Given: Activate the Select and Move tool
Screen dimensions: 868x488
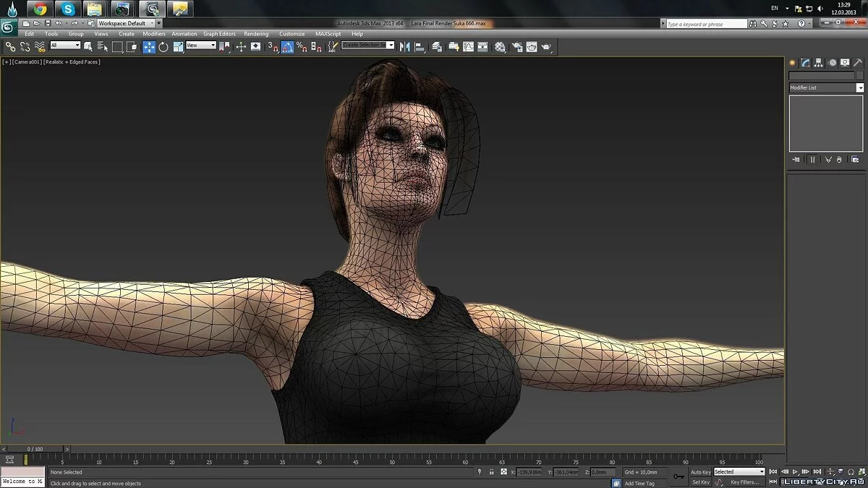Looking at the screenshot, I should (149, 47).
